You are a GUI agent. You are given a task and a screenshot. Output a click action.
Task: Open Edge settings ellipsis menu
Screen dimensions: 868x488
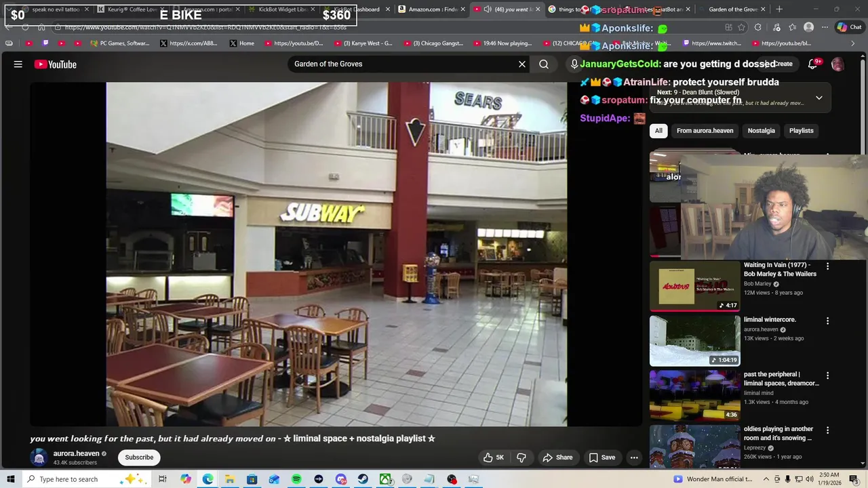(x=825, y=27)
